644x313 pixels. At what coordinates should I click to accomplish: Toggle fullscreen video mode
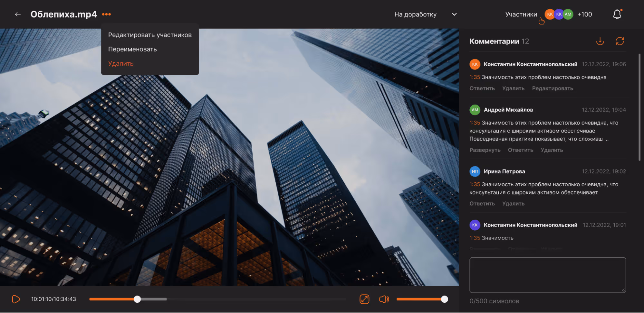point(364,299)
